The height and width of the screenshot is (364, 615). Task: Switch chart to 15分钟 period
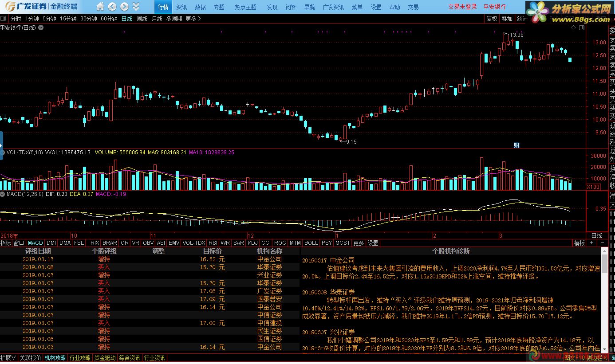68,19
